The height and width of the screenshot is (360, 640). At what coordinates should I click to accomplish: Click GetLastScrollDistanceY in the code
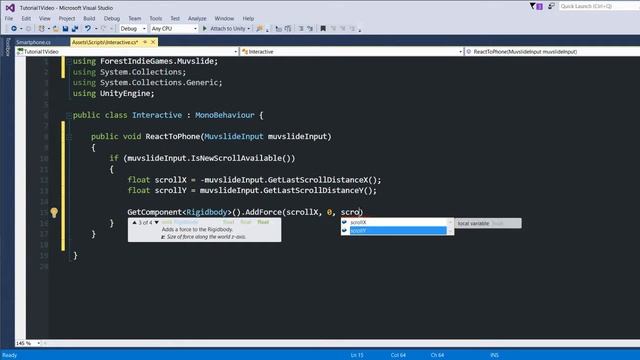(x=313, y=190)
